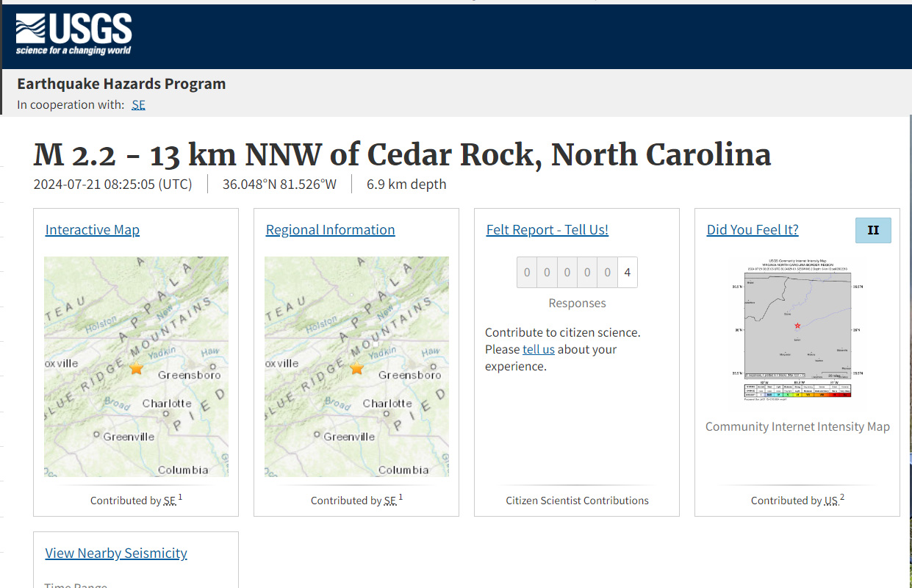Open the Did You Feel It? link
912x588 pixels.
(753, 229)
